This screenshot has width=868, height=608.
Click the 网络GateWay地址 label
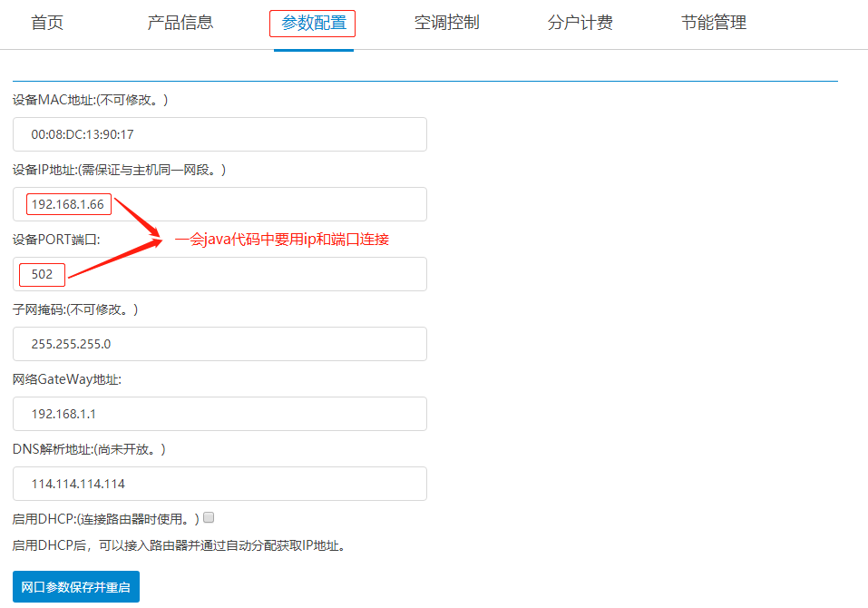tap(67, 379)
